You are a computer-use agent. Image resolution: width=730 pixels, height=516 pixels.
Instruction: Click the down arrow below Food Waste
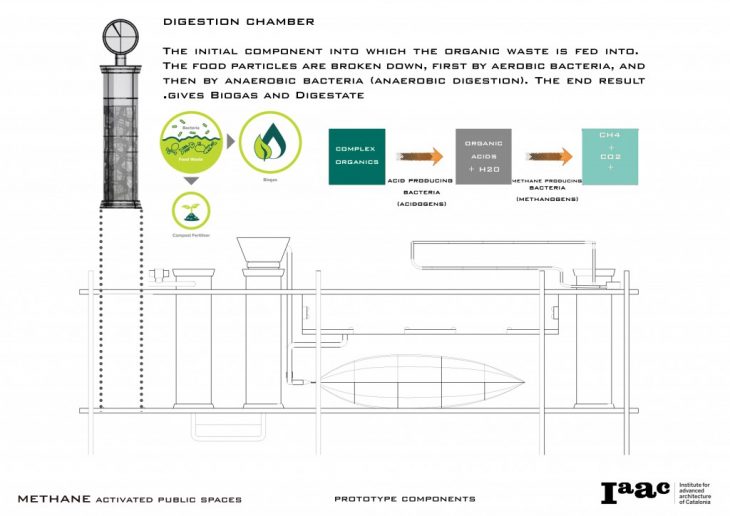coord(190,182)
